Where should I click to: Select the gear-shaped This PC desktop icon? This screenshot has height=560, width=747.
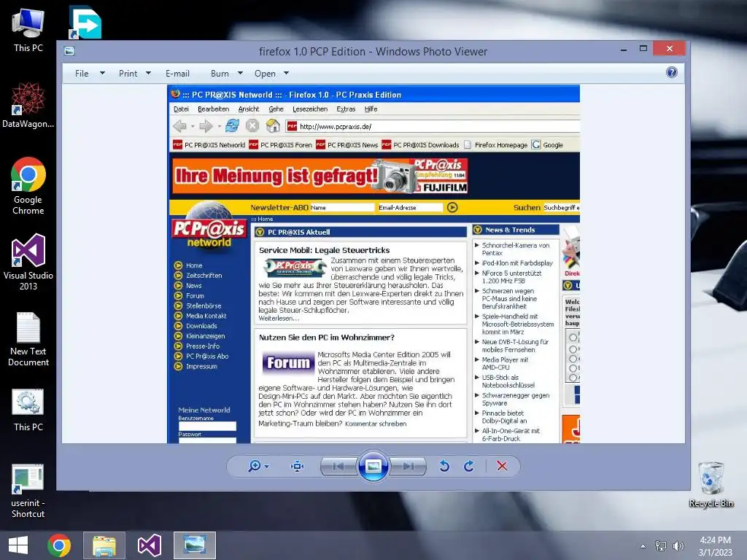coord(28,411)
